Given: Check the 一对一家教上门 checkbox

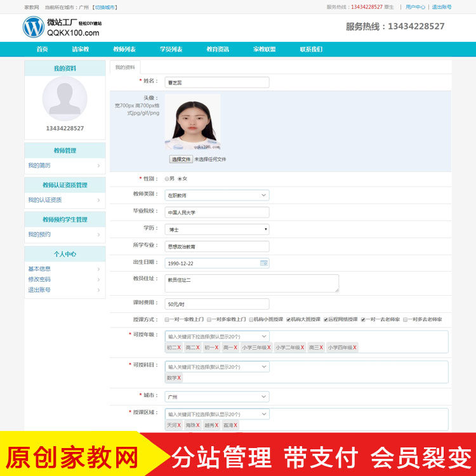Looking at the screenshot, I should coord(167,319).
